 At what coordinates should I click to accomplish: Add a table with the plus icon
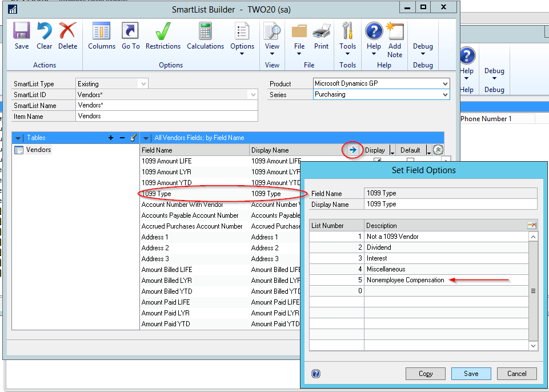[111, 138]
